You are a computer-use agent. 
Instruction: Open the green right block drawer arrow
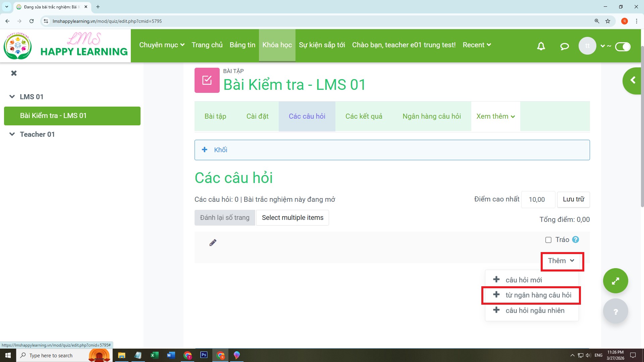click(633, 80)
